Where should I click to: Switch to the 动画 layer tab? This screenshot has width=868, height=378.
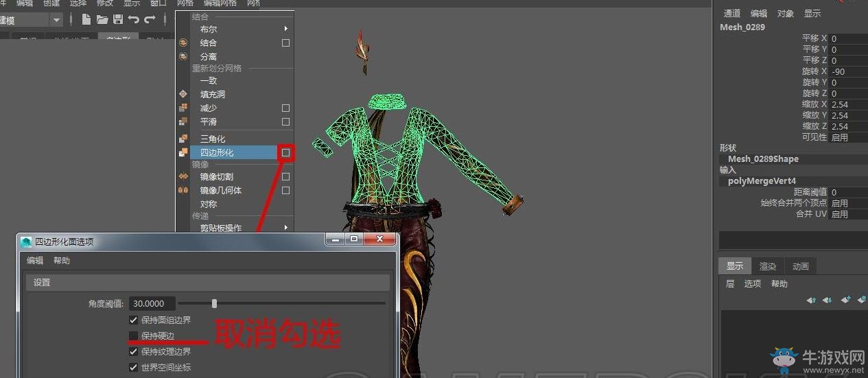click(x=801, y=266)
